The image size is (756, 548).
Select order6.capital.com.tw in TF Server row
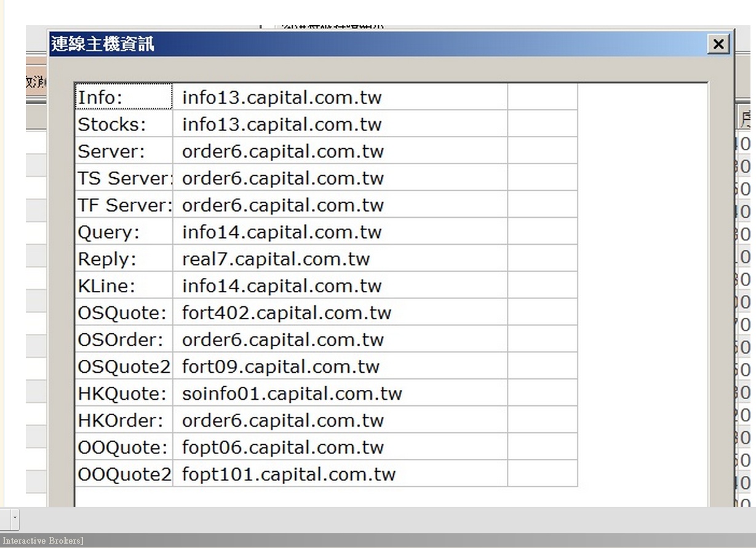click(340, 205)
